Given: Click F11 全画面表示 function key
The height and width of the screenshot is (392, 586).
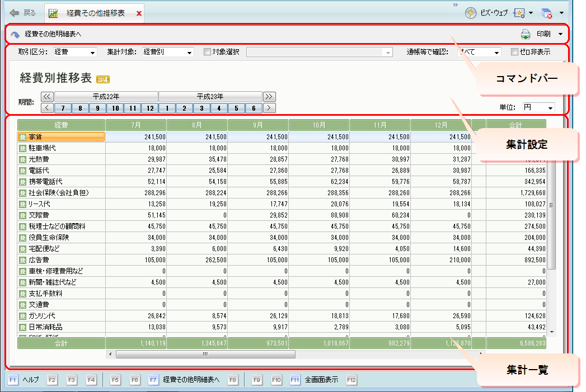Looking at the screenshot, I should click(x=315, y=380).
